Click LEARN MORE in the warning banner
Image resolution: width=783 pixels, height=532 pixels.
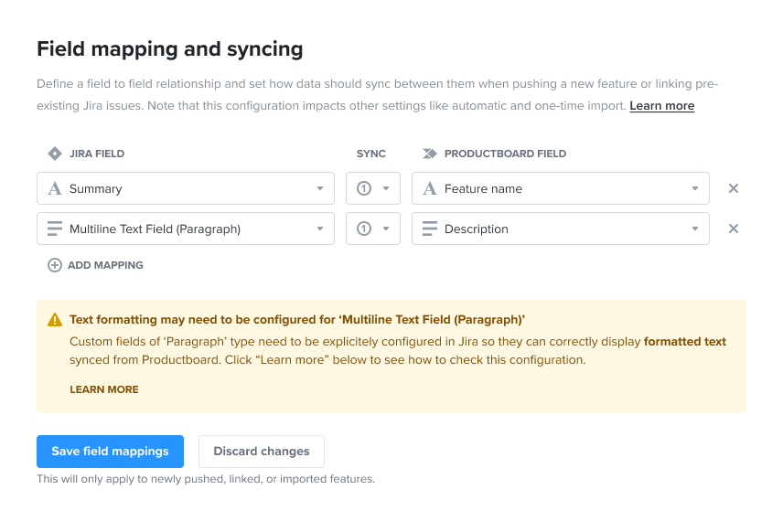pos(104,389)
